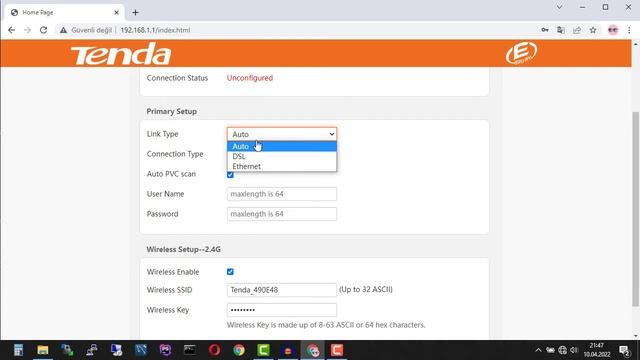Choose Ethernet from the Link Type list
The image size is (640, 360).
tap(282, 167)
